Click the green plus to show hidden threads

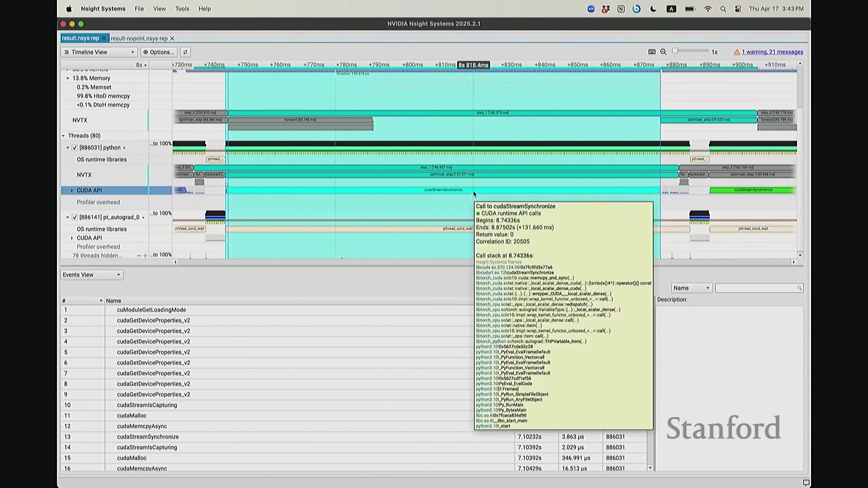click(145, 256)
